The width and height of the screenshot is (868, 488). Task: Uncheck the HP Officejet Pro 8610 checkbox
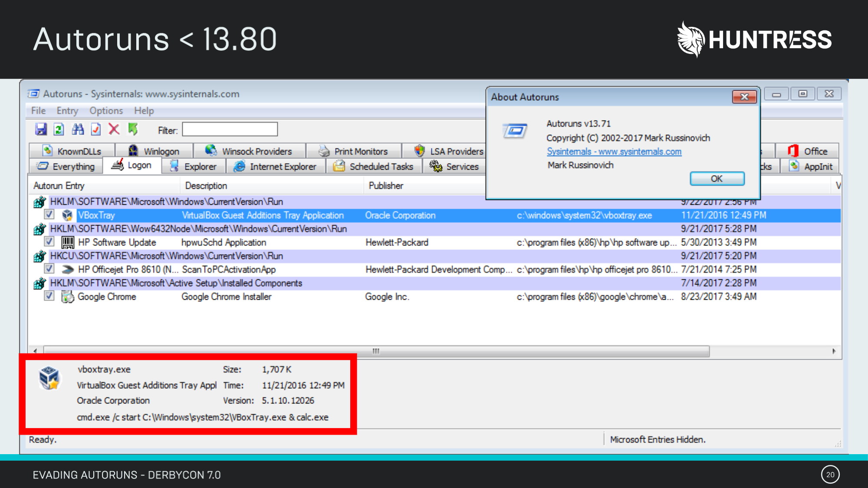coord(49,269)
